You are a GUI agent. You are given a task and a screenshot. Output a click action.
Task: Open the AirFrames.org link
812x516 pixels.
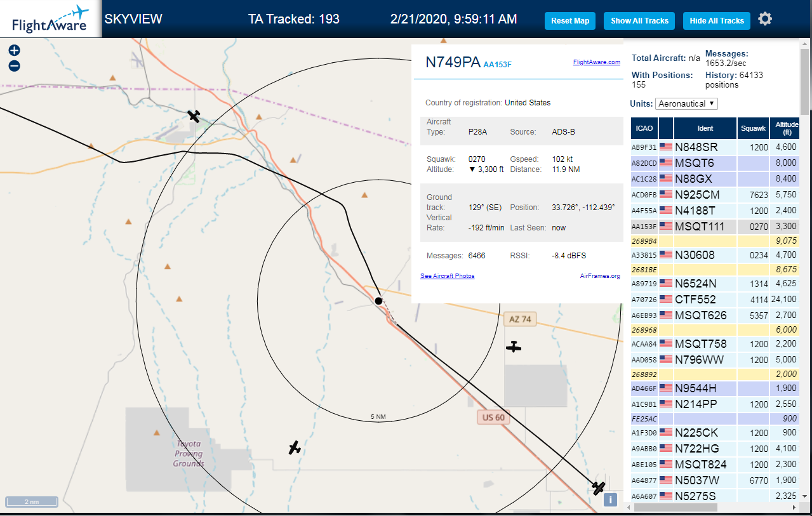[600, 276]
